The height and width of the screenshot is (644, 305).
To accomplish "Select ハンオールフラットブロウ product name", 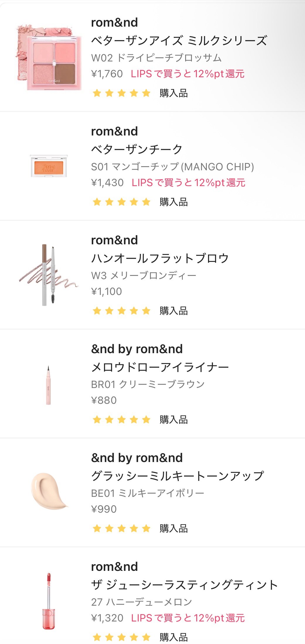I will [x=160, y=258].
